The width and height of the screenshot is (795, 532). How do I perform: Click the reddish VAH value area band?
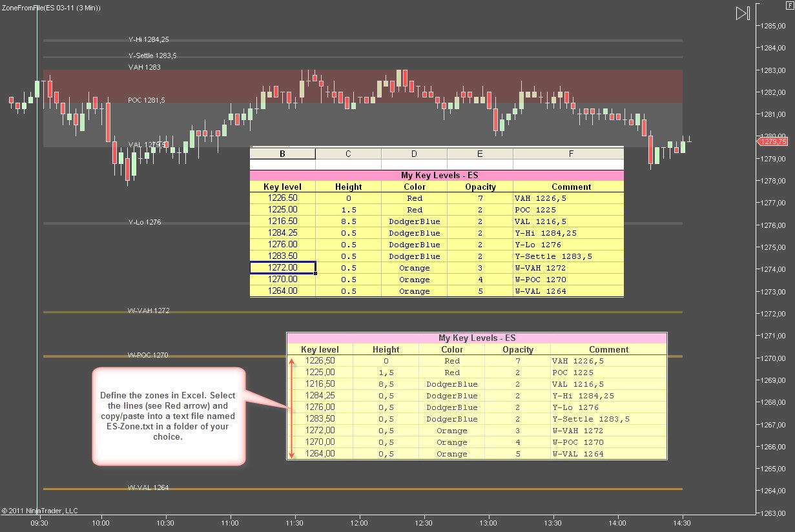(363, 86)
